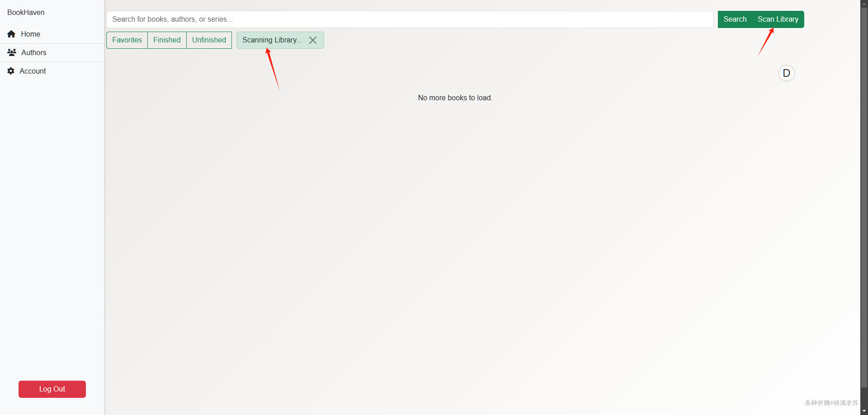Click the scrollbar down arrow
Screen dimensions: 868x415
pyautogui.click(x=864, y=411)
